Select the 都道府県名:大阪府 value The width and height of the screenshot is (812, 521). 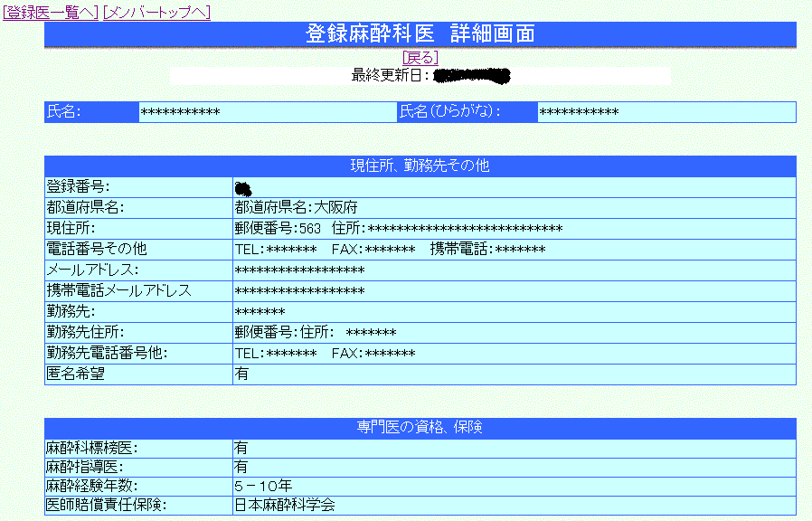click(x=296, y=207)
